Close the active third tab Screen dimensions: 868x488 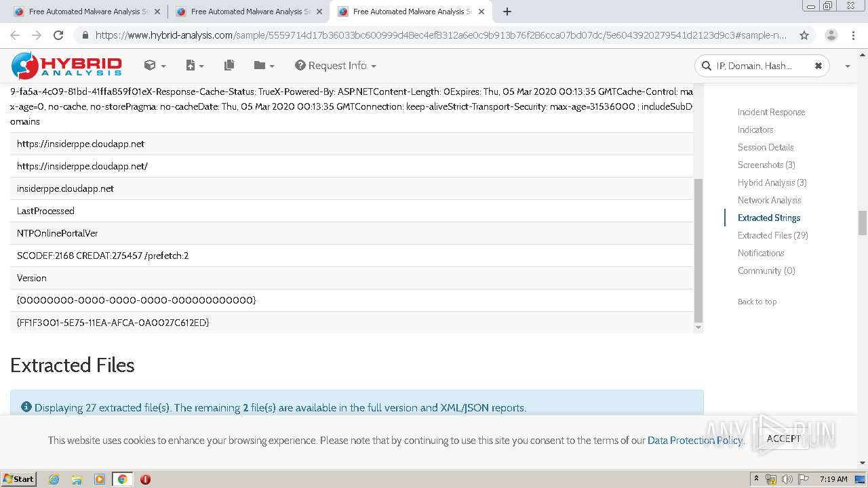tap(481, 12)
